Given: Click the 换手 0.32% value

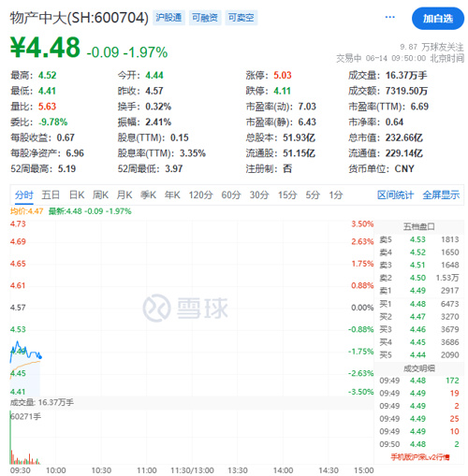Looking at the screenshot, I should (x=158, y=107).
